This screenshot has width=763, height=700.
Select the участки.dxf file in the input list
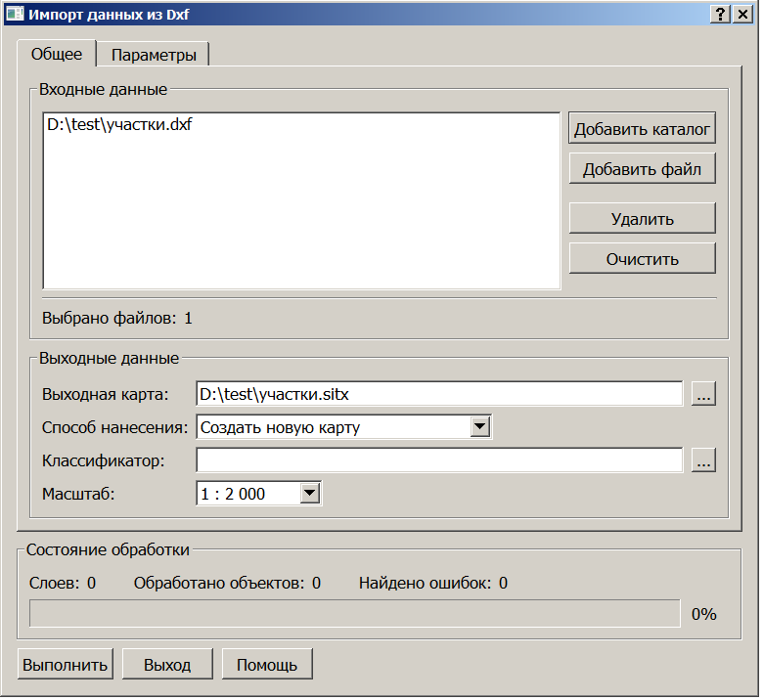[x=118, y=125]
